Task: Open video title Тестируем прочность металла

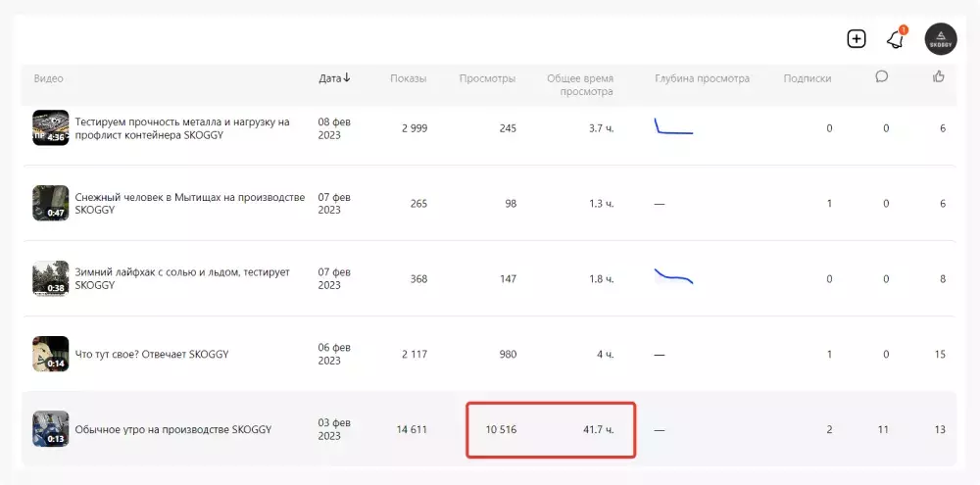Action: (182, 122)
